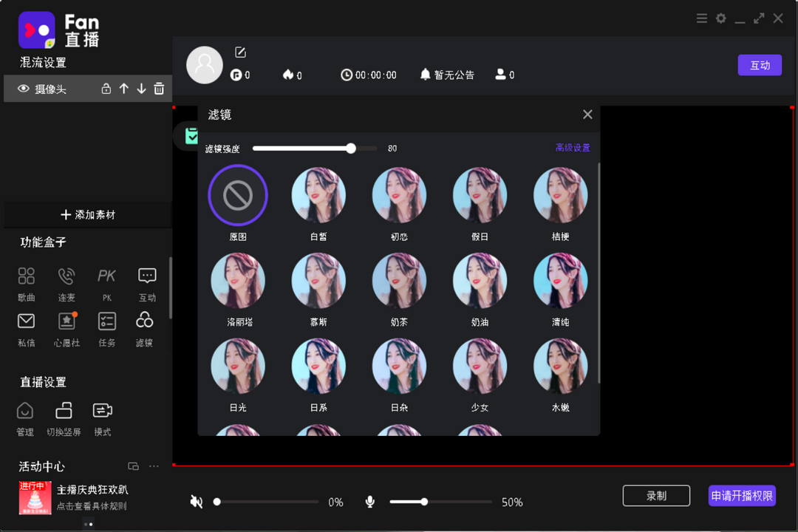This screenshot has width=798, height=532.
Task: Open 高级设置 advanced filter settings
Action: coord(574,148)
